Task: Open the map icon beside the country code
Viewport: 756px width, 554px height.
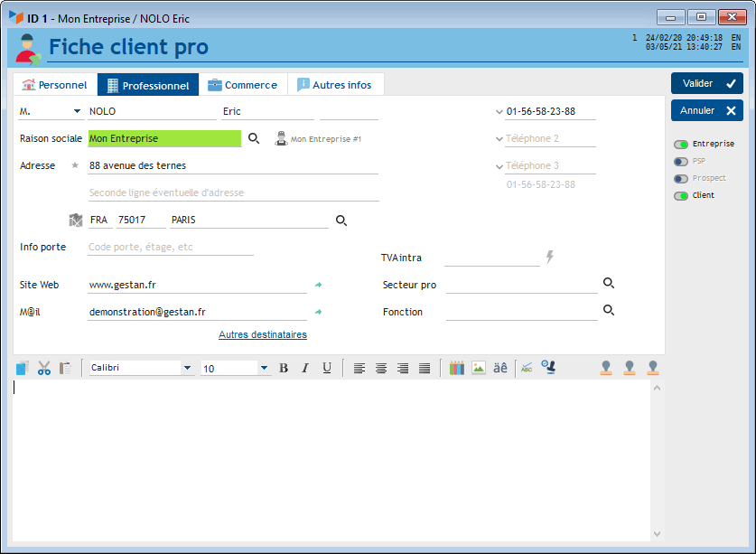Action: (76, 220)
